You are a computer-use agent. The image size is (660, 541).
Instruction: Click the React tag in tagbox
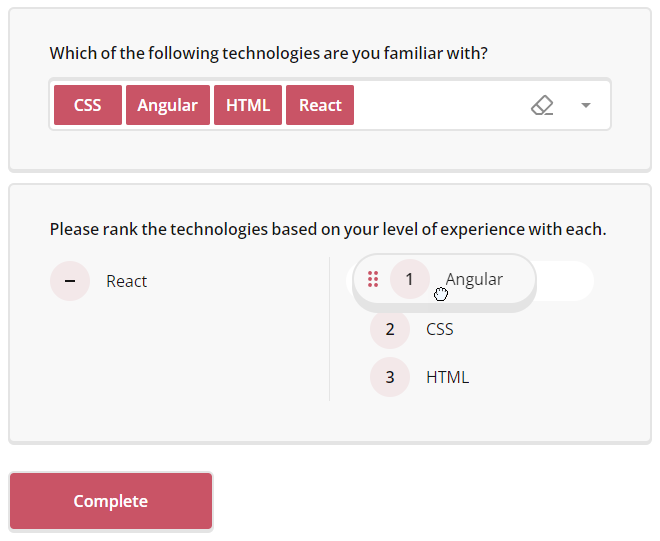(320, 105)
